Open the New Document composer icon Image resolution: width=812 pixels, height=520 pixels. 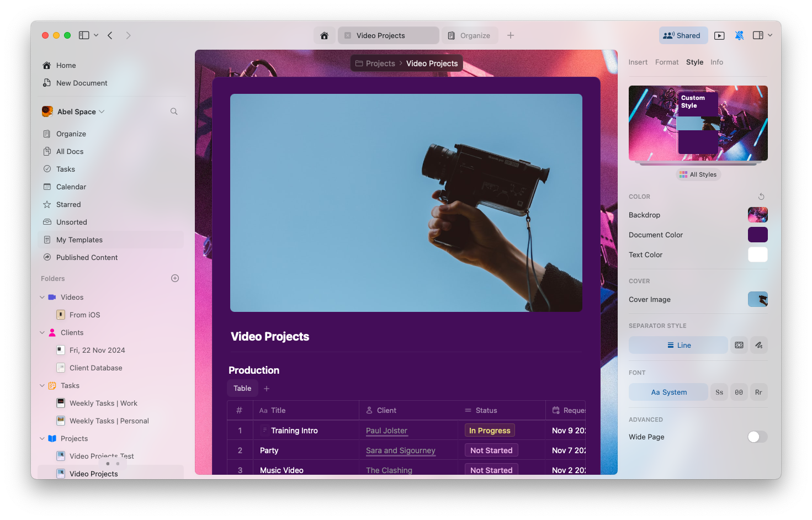(47, 83)
